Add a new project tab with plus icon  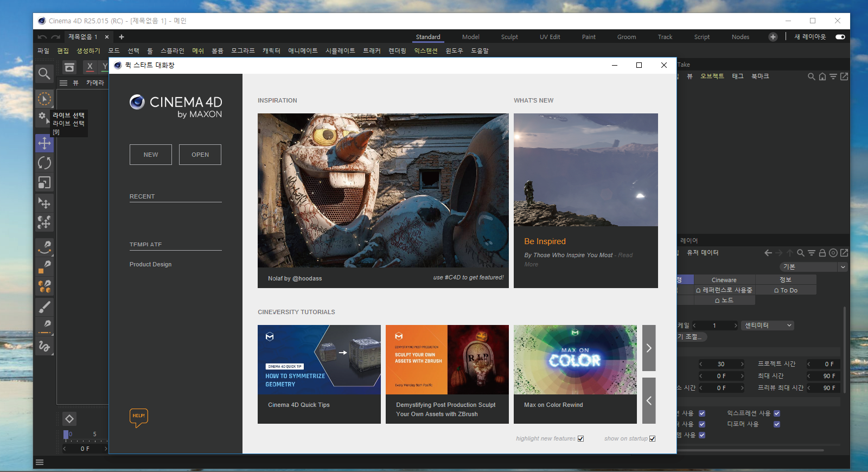[122, 37]
